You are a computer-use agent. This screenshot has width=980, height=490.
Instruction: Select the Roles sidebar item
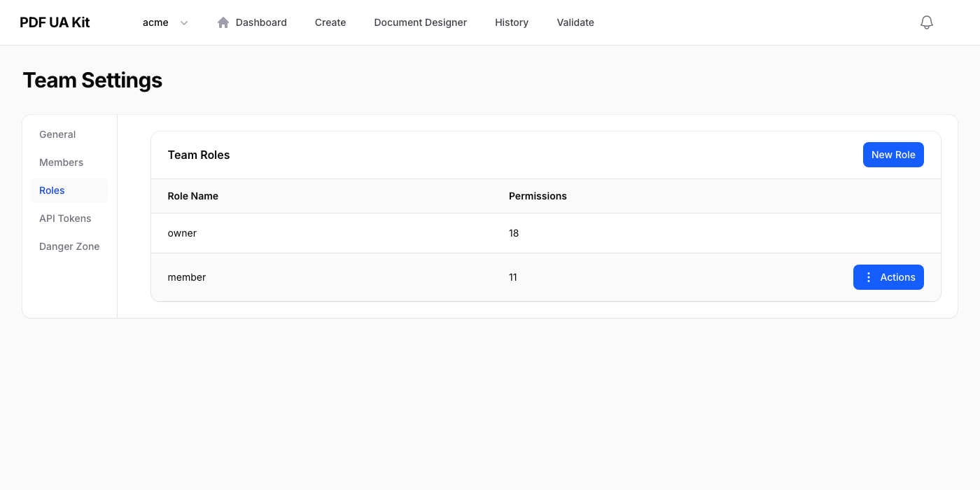click(52, 190)
